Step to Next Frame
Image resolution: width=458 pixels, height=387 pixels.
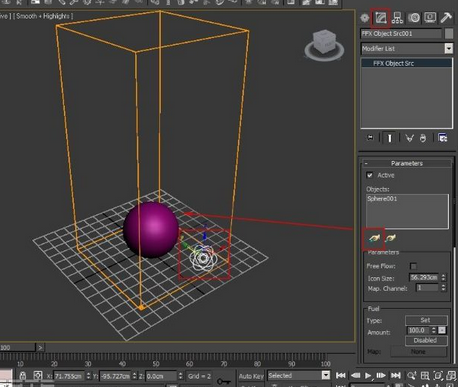tap(381, 376)
